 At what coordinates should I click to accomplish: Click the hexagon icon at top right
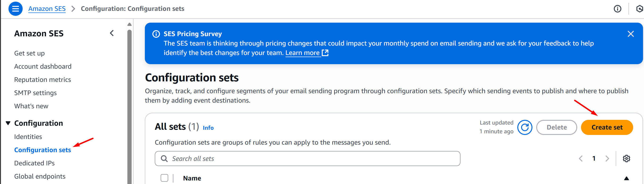tap(639, 9)
